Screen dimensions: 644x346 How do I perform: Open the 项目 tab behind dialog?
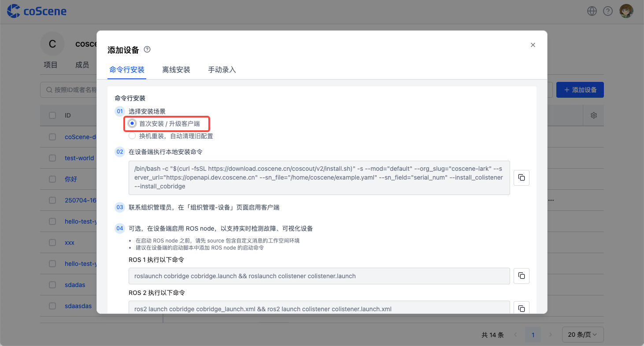tap(51, 65)
